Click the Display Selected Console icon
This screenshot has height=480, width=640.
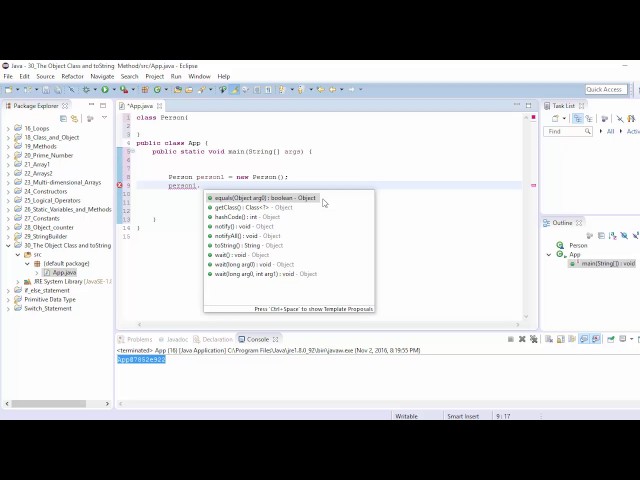pos(623,339)
